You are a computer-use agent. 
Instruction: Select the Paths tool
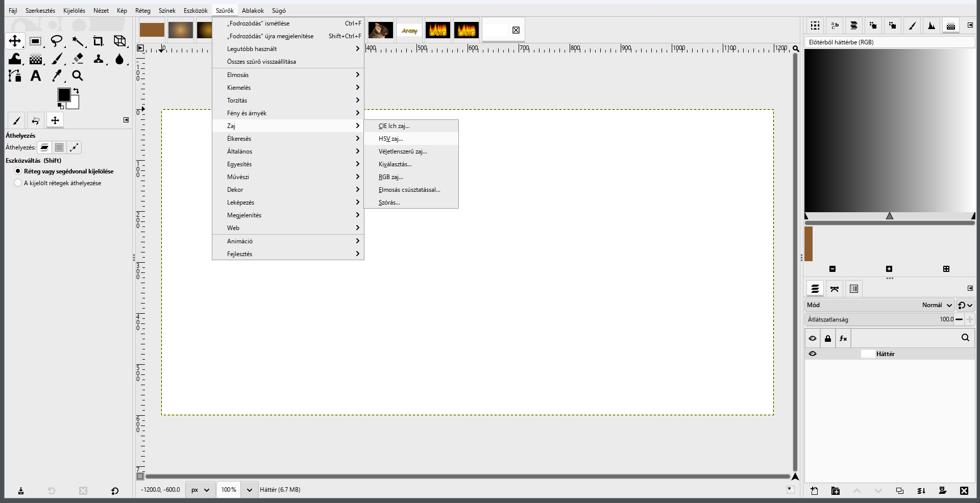point(15,76)
